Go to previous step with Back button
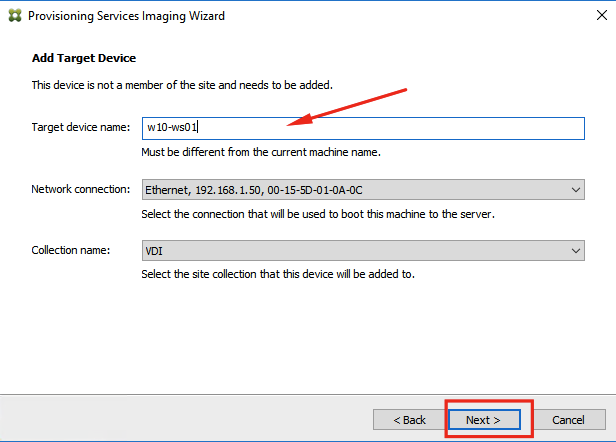Screen dimensions: 616x442 (x=409, y=420)
